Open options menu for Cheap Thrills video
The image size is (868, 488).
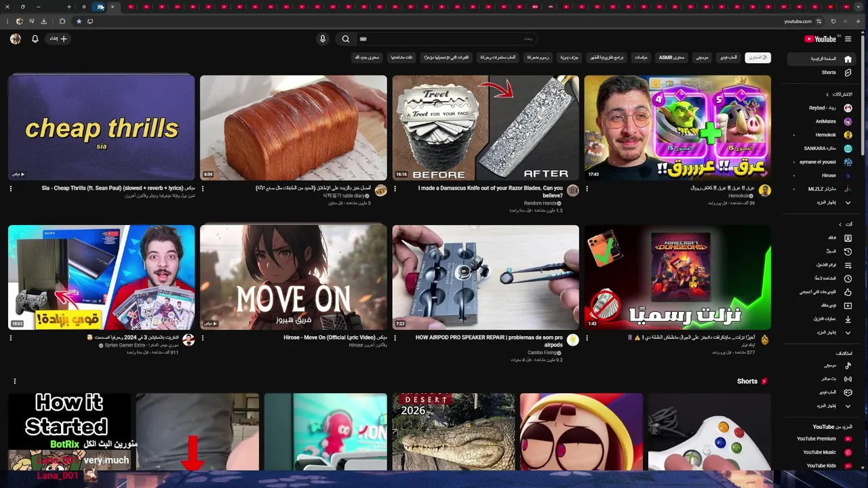pos(11,188)
